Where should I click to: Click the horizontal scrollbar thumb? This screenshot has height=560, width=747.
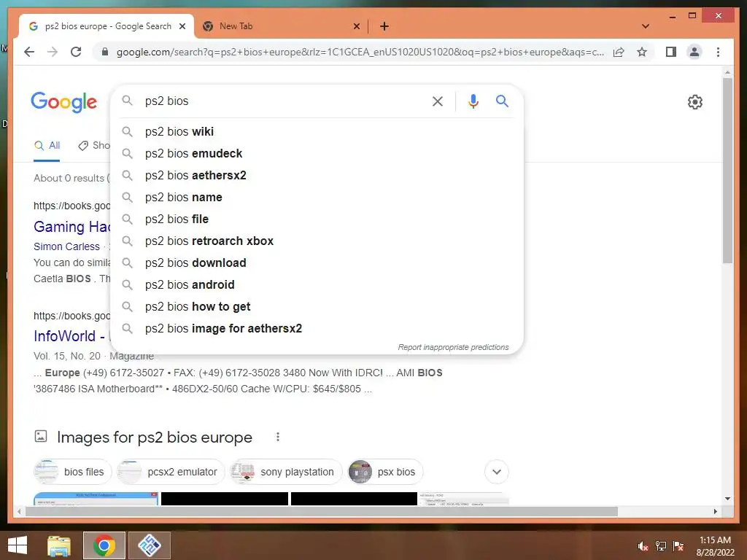(322, 511)
